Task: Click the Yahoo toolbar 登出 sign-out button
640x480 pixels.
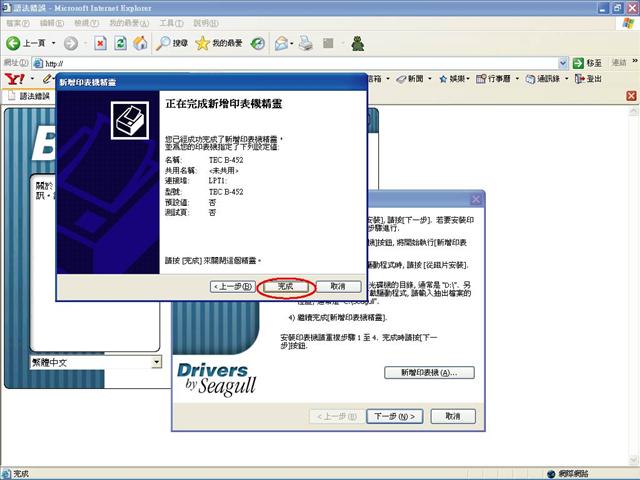Action: click(x=588, y=79)
